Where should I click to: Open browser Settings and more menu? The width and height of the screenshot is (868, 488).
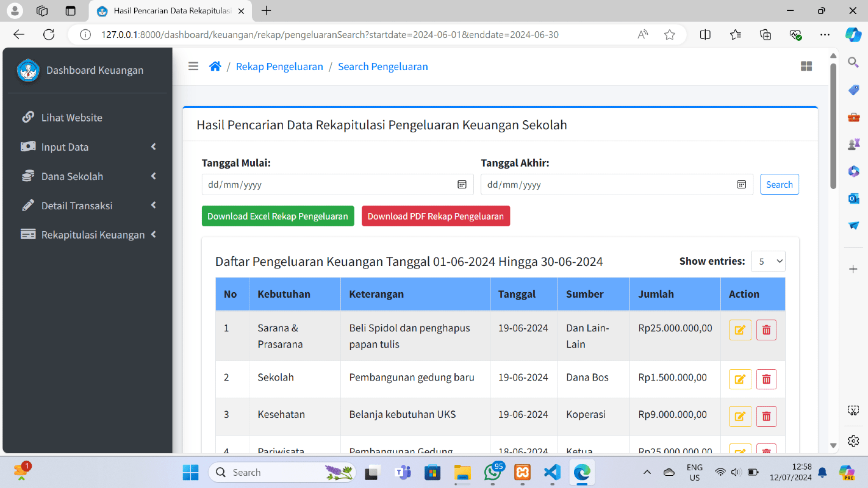(825, 35)
